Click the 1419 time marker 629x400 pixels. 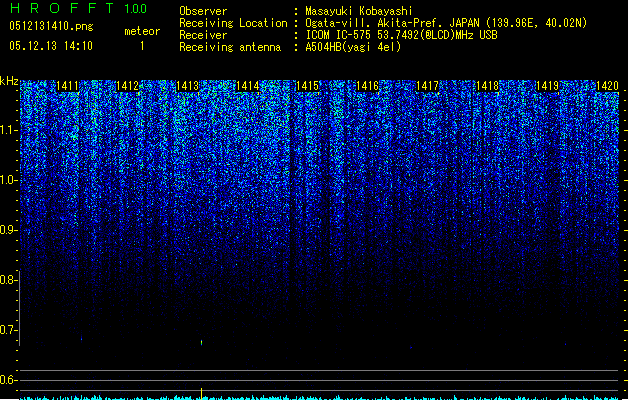pos(548,86)
